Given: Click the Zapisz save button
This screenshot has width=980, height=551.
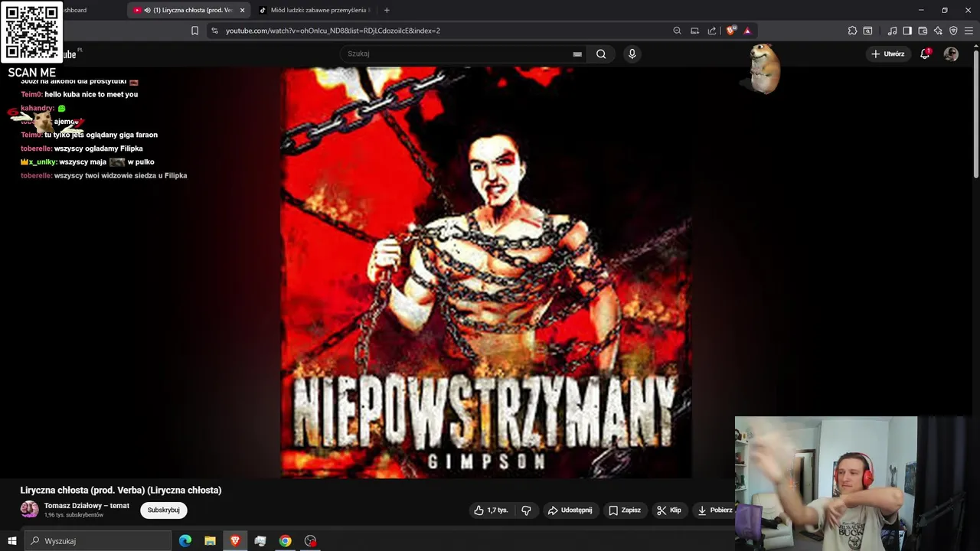Looking at the screenshot, I should [x=625, y=510].
